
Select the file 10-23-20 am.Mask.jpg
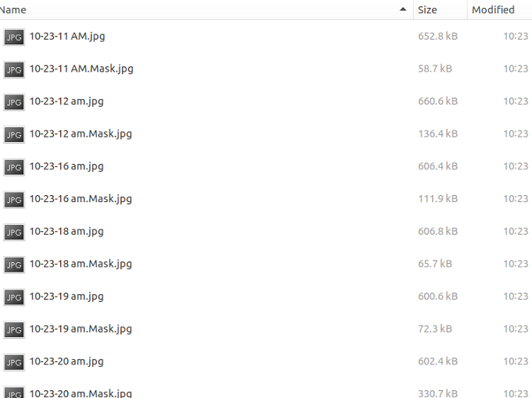pyautogui.click(x=80, y=393)
